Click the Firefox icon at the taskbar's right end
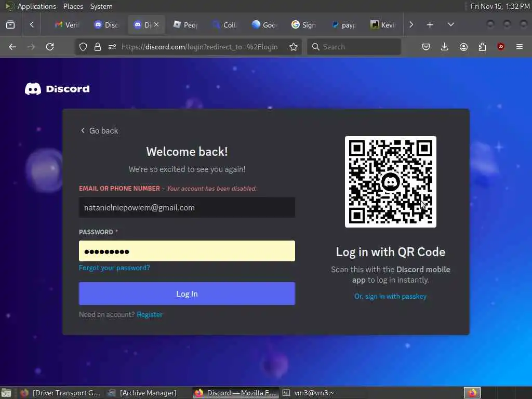This screenshot has width=532, height=399. (x=472, y=393)
